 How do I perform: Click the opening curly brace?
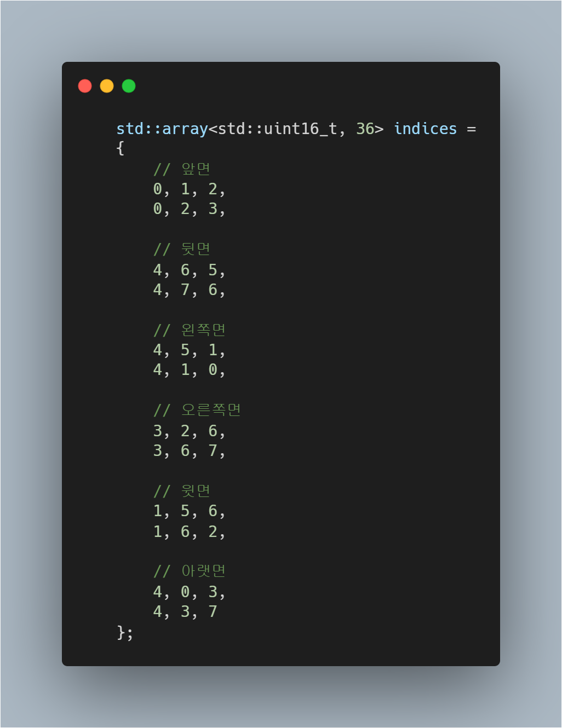(121, 148)
